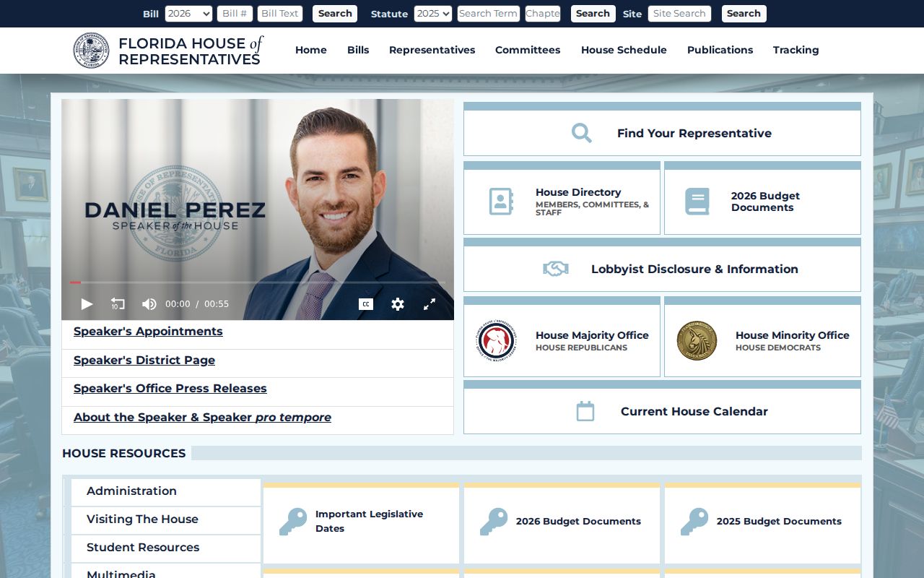Select the Visiting The House tab
924x578 pixels.
tap(166, 519)
